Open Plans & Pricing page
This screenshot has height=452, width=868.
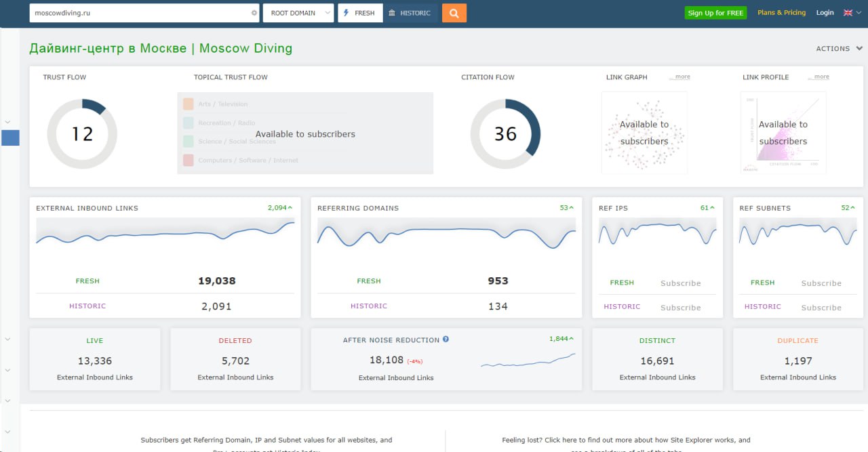pos(781,13)
